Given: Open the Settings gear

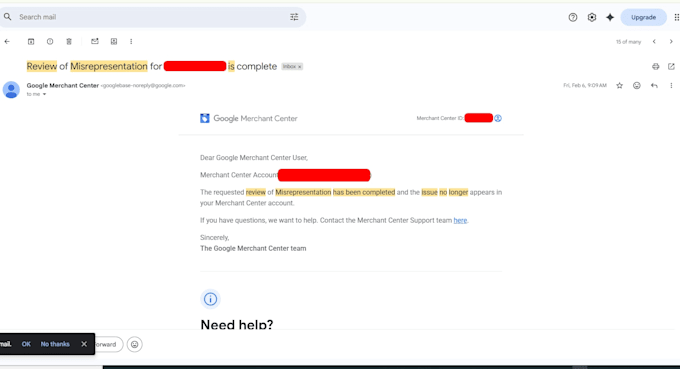Looking at the screenshot, I should [x=592, y=17].
